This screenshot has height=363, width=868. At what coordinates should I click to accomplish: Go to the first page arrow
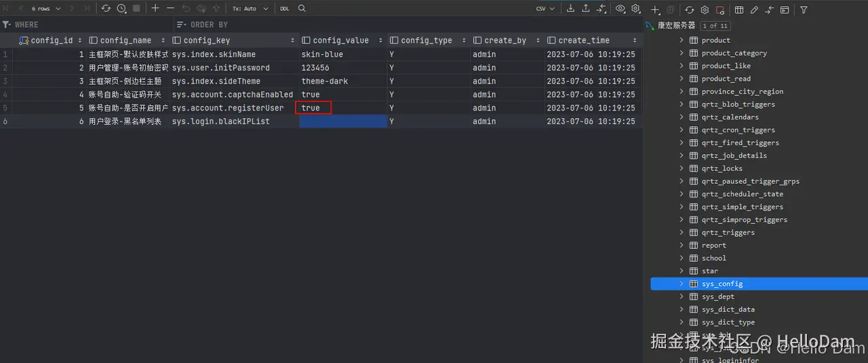tap(6, 9)
